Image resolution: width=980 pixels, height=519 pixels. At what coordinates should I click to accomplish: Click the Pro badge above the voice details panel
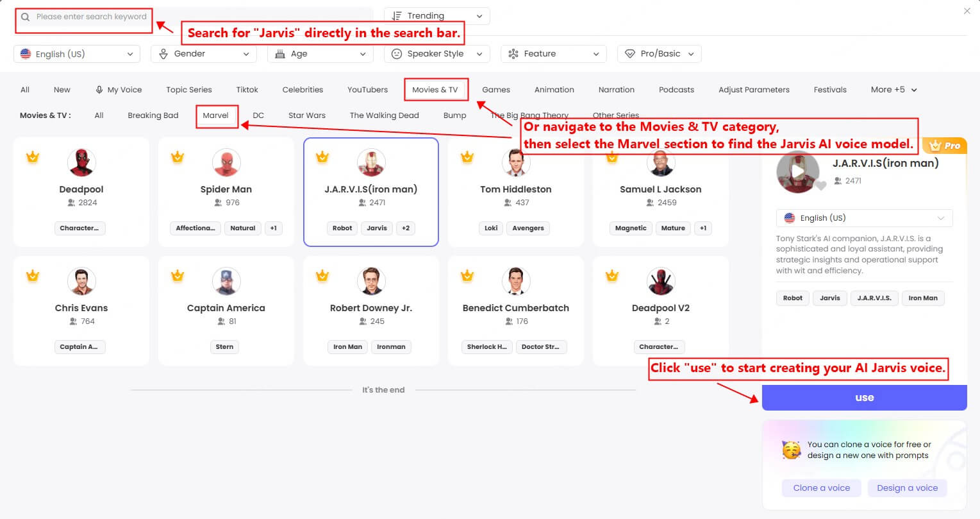[x=945, y=145]
